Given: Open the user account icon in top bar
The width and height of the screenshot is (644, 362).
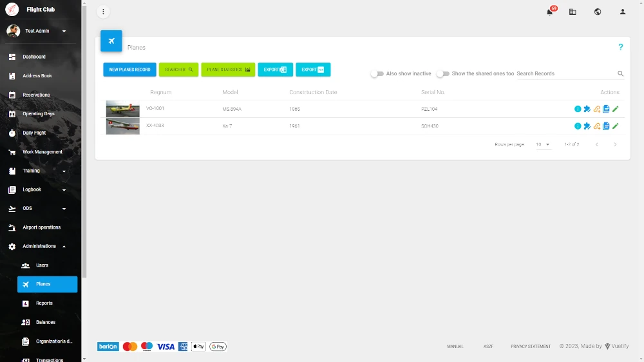Looking at the screenshot, I should point(623,12).
